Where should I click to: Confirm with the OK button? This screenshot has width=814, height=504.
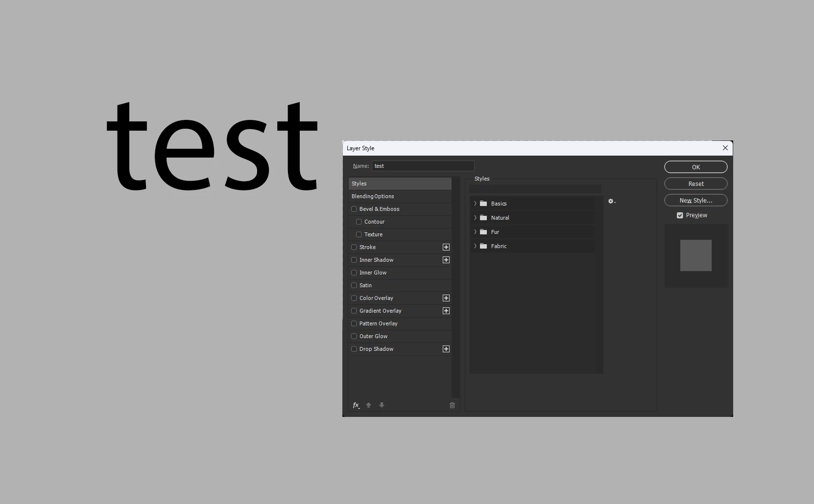695,167
